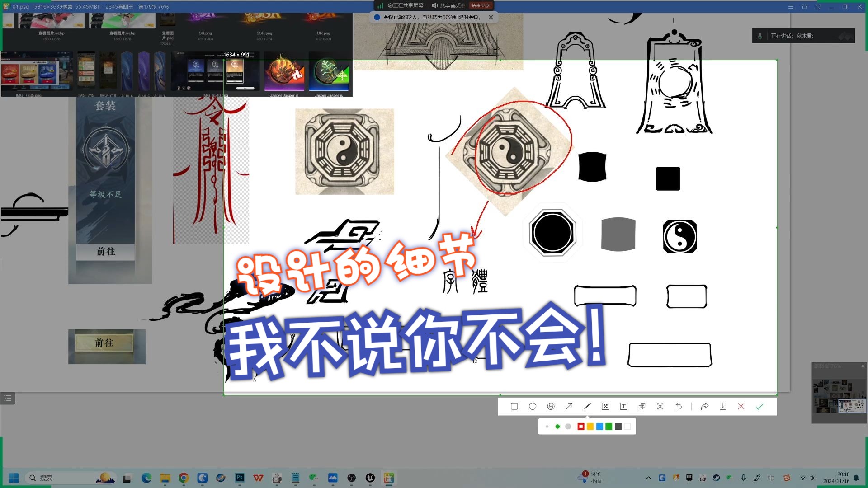The height and width of the screenshot is (488, 868).
Task: Open Steam from system tray
Action: [716, 478]
